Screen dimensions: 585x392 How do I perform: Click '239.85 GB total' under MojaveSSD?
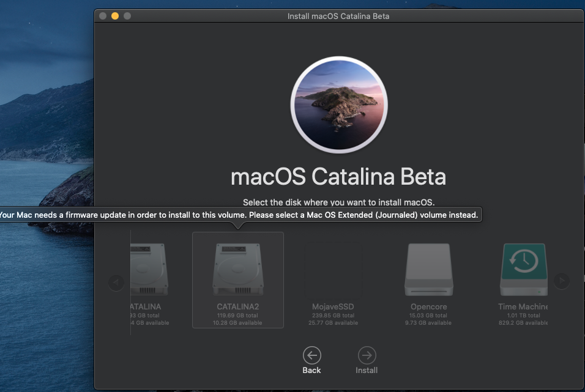333,316
